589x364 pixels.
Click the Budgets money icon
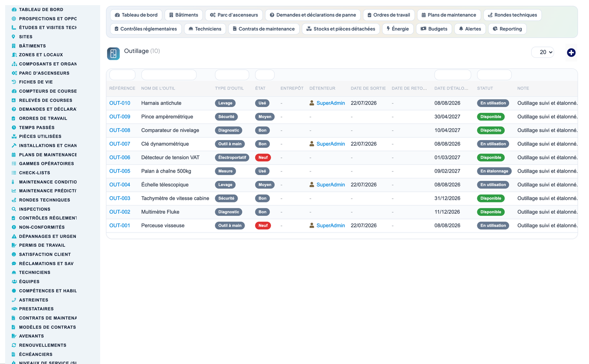(424, 29)
